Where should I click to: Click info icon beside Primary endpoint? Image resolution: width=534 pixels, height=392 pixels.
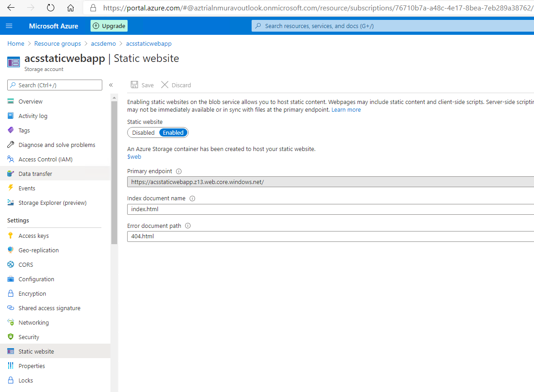tap(179, 171)
